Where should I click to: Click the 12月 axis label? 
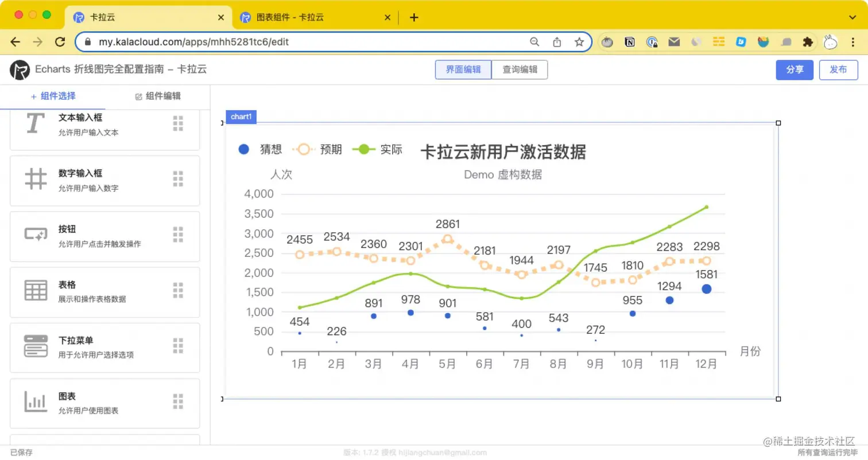(x=706, y=364)
